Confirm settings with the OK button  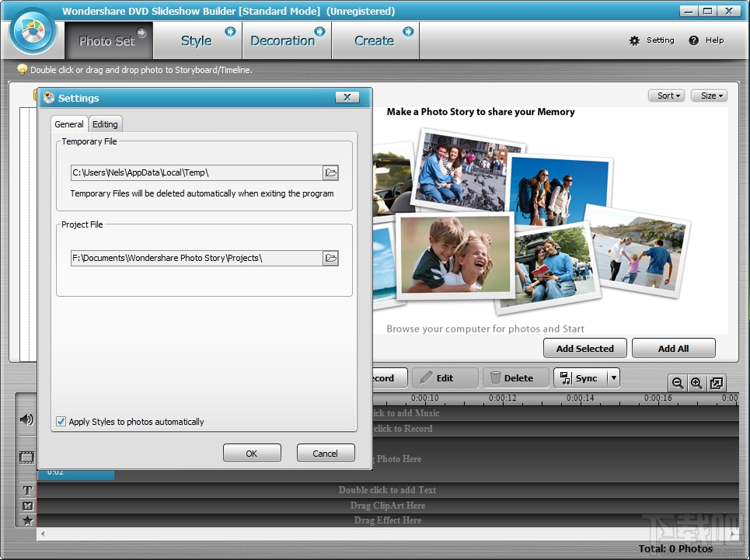252,453
